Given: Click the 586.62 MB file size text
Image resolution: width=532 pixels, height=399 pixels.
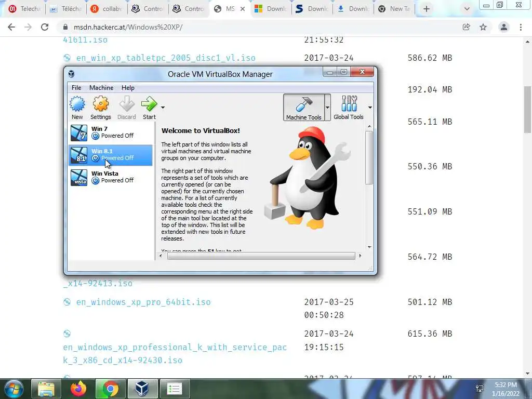Looking at the screenshot, I should [x=430, y=58].
